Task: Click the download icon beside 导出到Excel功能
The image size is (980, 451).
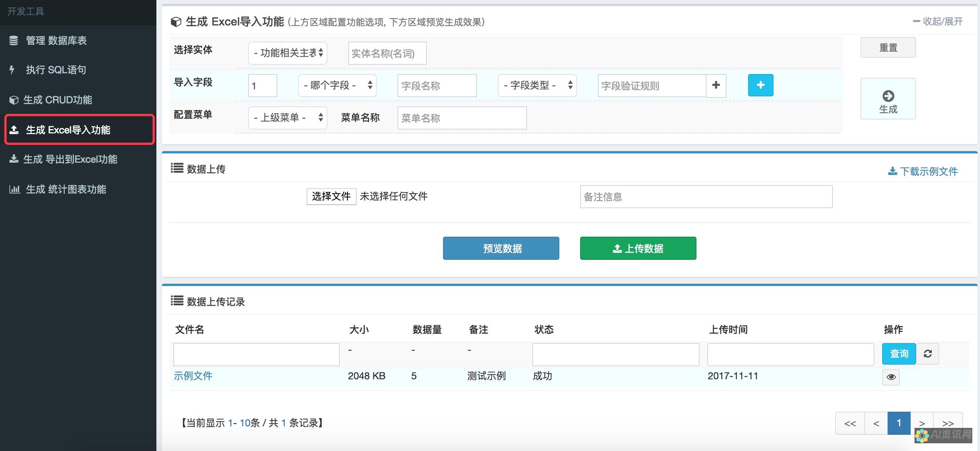Action: (14, 159)
